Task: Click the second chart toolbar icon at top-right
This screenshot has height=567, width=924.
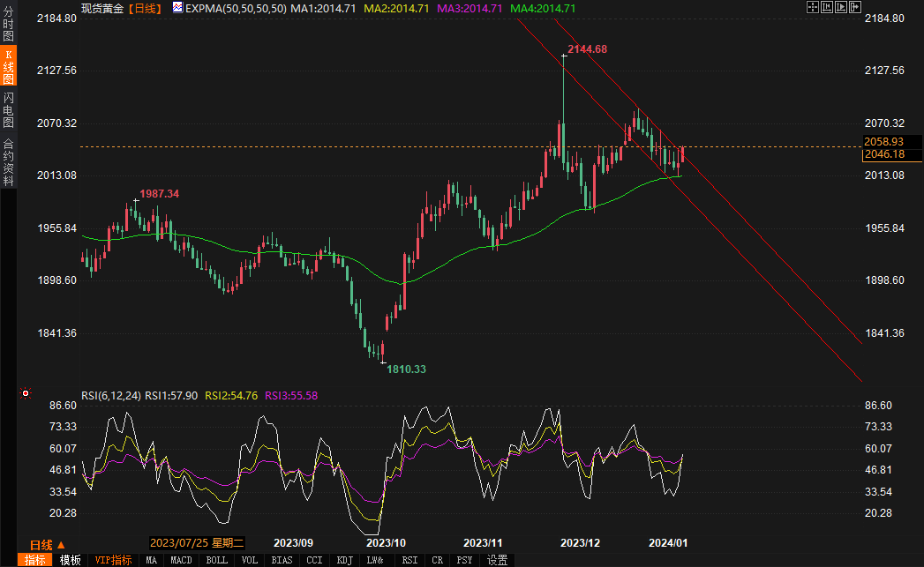Action: click(x=827, y=7)
